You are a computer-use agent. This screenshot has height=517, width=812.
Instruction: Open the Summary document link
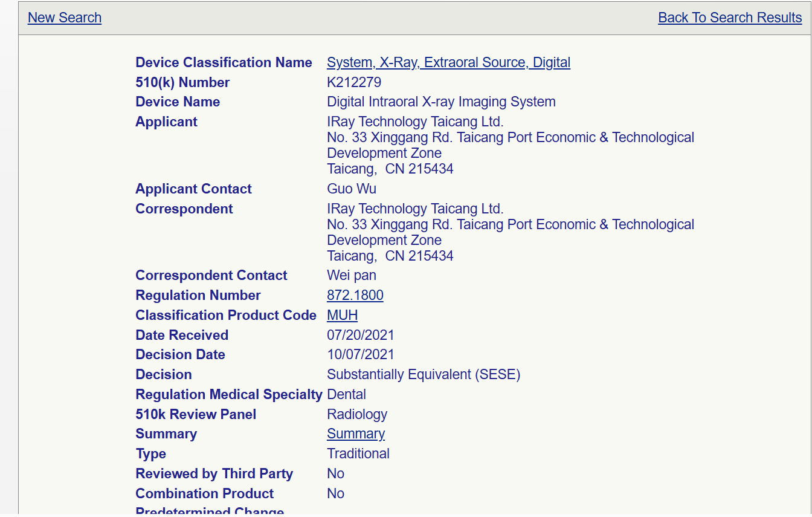tap(355, 434)
